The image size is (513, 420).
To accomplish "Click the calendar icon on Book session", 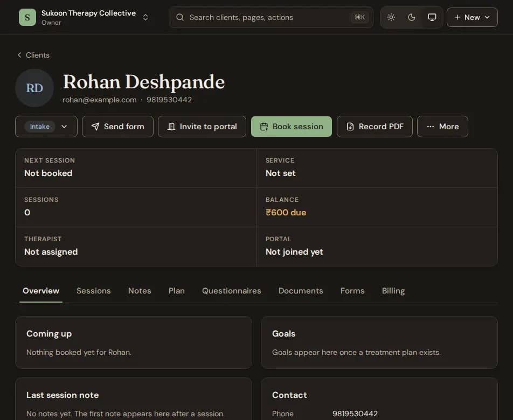I will 264,127.
